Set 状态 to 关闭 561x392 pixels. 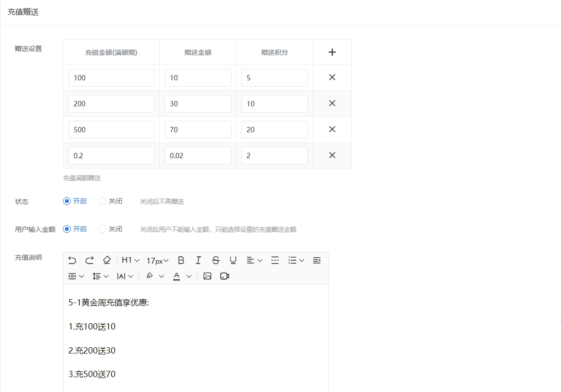102,201
